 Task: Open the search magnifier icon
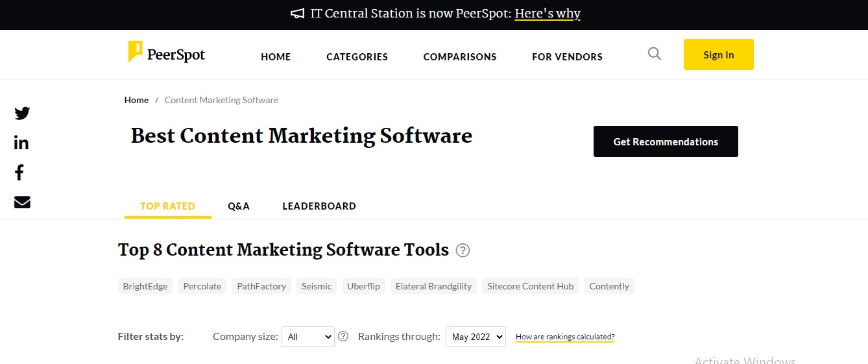coord(655,54)
